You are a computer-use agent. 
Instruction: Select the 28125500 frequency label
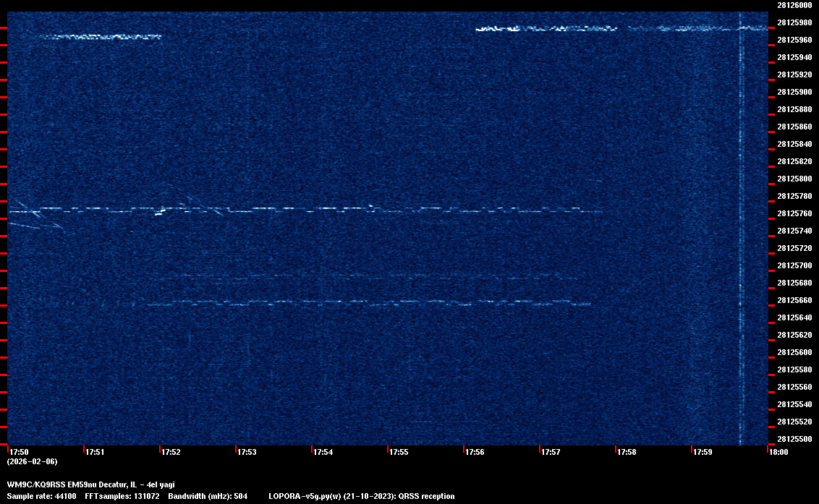click(x=794, y=439)
